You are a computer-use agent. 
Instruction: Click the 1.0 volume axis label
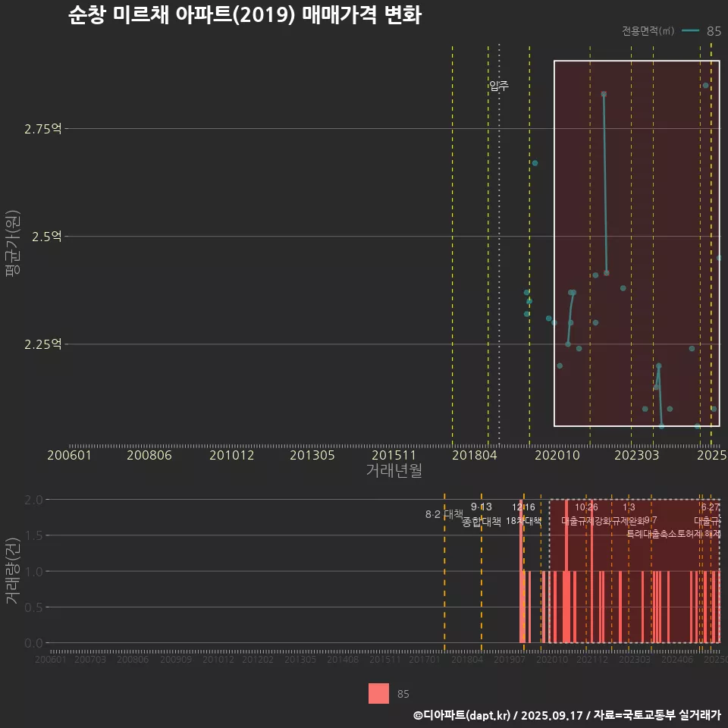pos(33,572)
